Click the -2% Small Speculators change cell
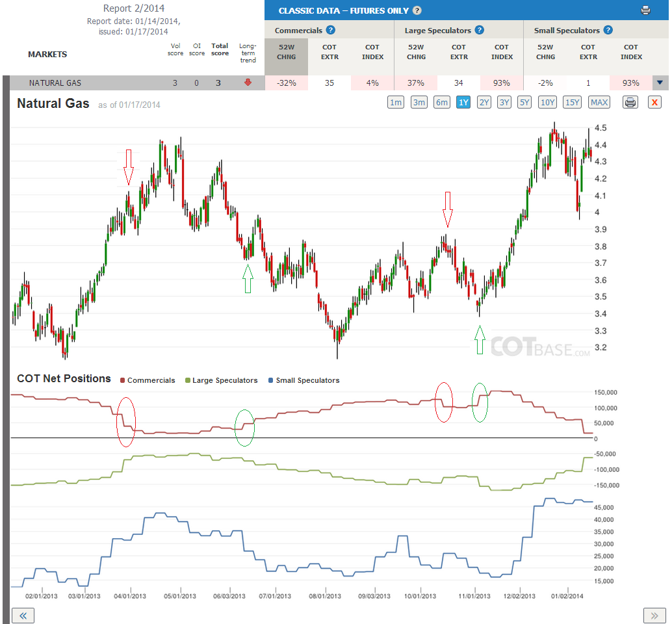 [545, 83]
